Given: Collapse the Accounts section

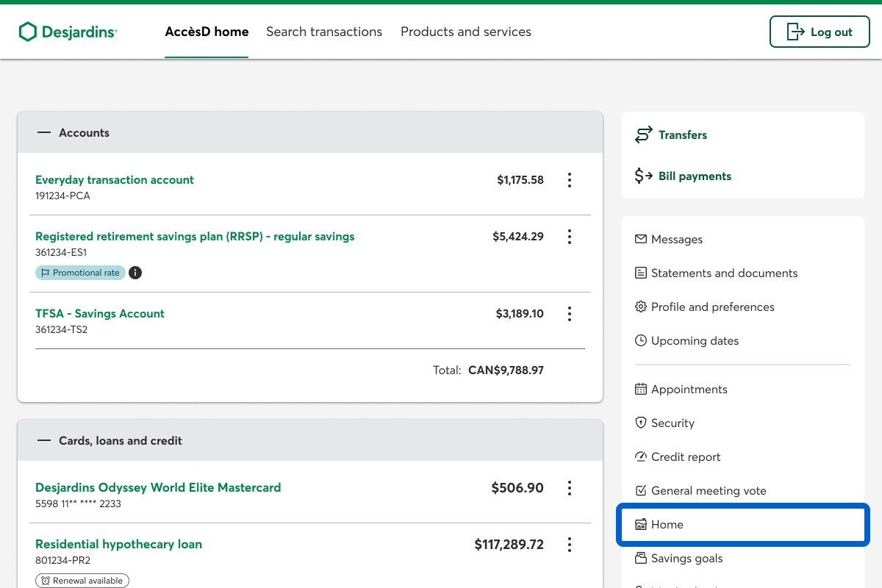Looking at the screenshot, I should [44, 133].
